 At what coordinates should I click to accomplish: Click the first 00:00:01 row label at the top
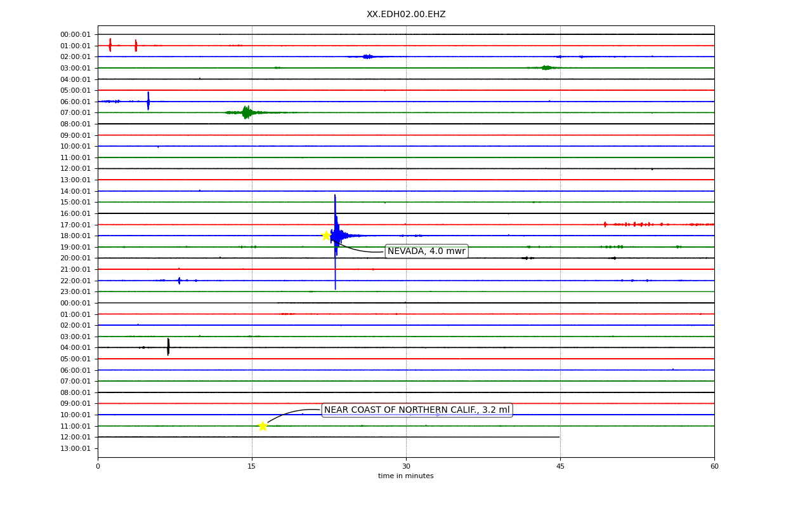[75, 34]
